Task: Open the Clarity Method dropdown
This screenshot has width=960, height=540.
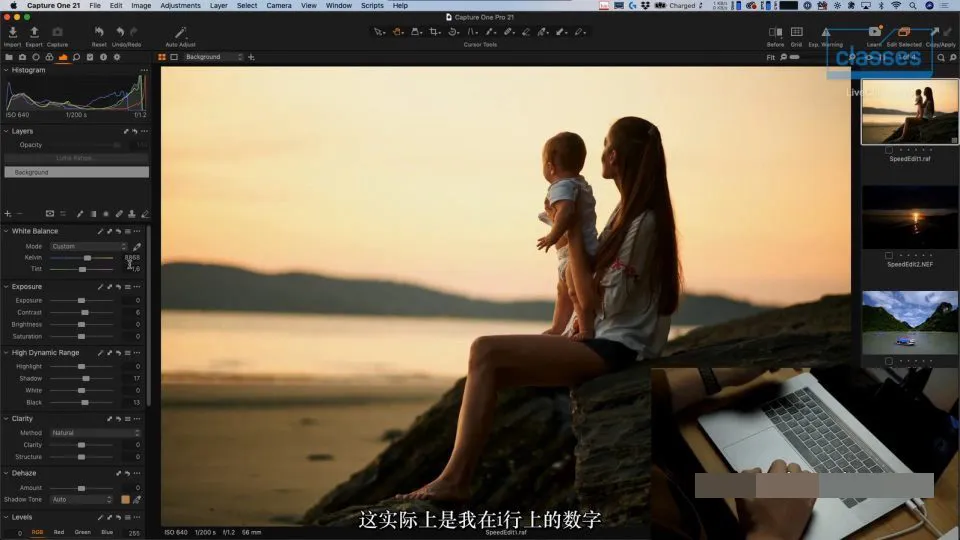Action: 96,433
